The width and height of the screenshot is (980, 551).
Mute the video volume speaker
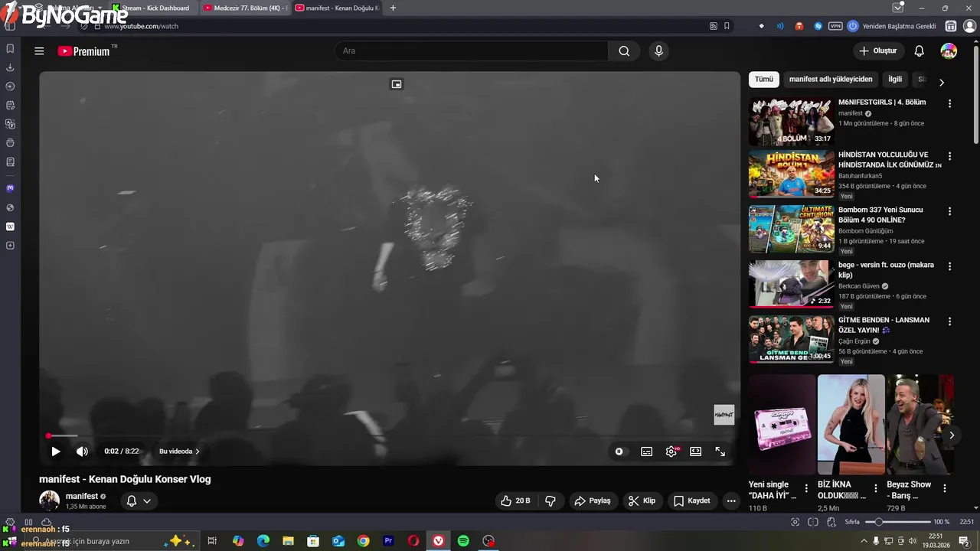[82, 452]
